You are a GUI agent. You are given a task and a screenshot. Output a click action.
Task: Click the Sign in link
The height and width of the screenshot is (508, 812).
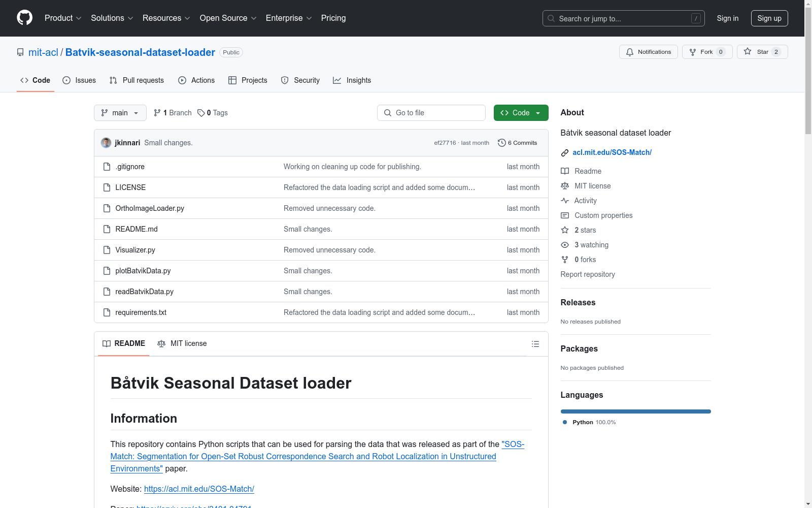[728, 18]
